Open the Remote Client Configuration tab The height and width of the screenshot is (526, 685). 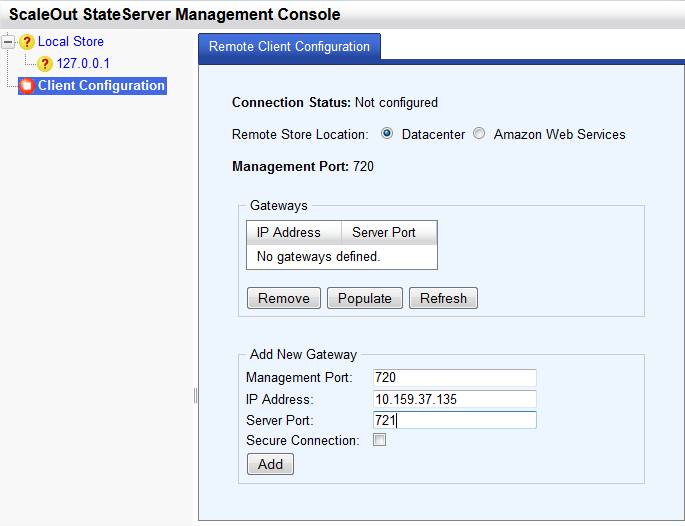tap(289, 46)
